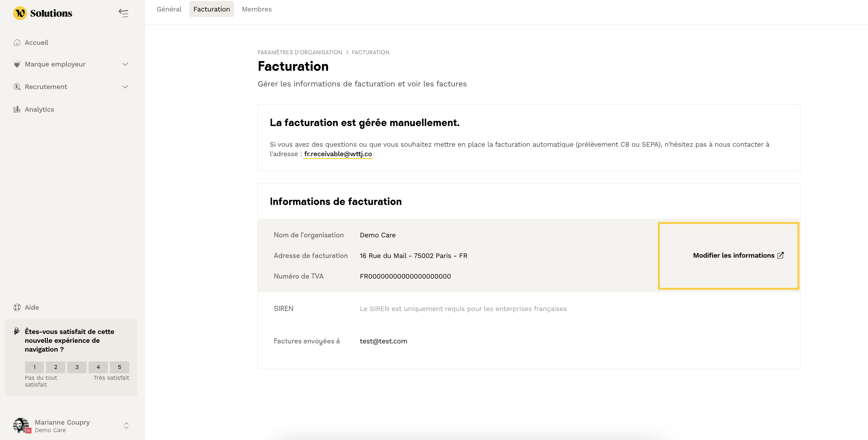Click the external link icon beside Modifier
Viewport: 868px width, 440px height.
coord(780,255)
